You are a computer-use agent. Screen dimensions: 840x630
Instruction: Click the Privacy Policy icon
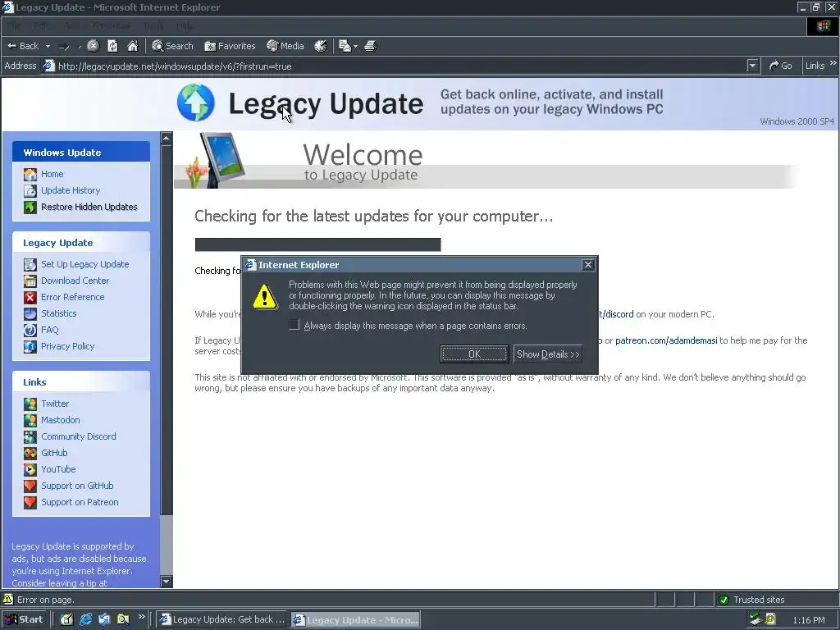(x=30, y=347)
